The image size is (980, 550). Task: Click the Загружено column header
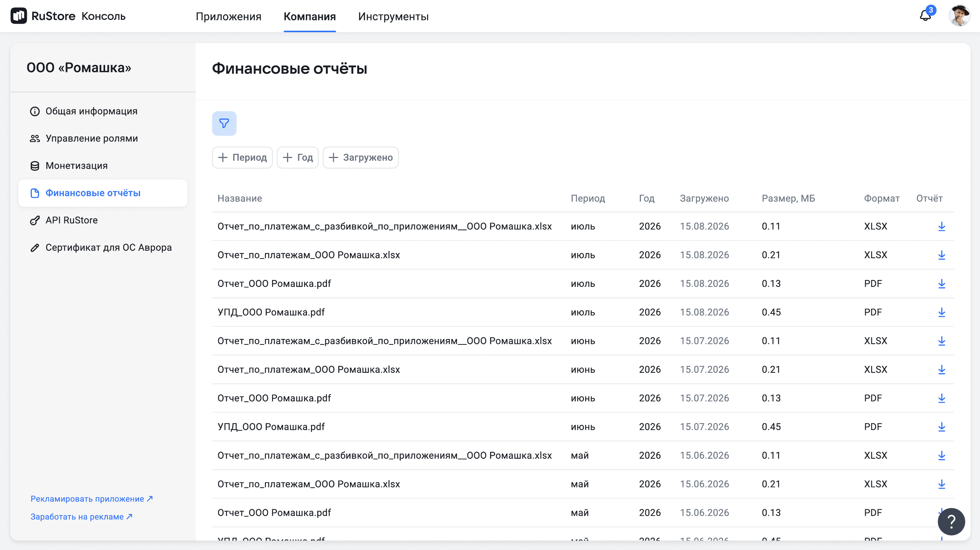pos(704,198)
